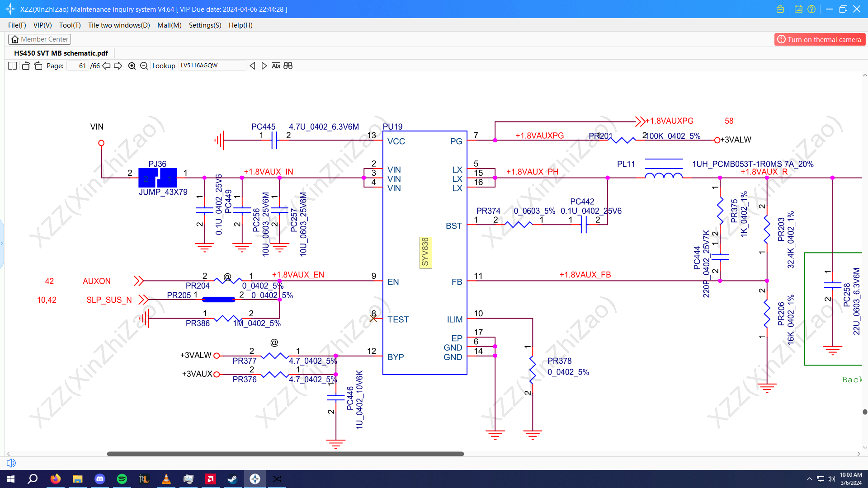Viewport: 868px width, 488px height.
Task: Expand the Tool(T) menu
Action: 70,25
